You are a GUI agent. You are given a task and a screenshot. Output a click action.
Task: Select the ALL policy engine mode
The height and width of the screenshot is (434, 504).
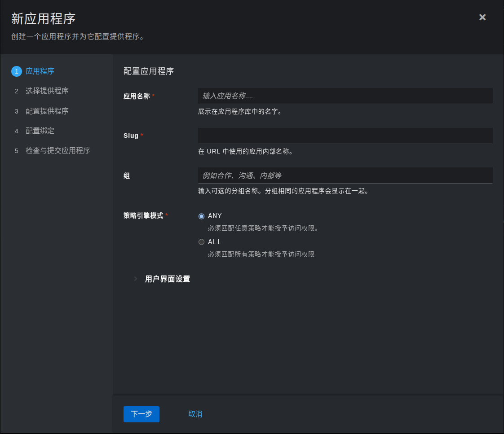click(201, 242)
